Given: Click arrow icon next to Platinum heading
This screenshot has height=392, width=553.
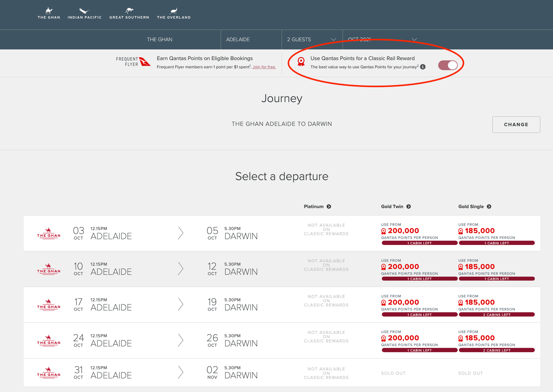Looking at the screenshot, I should tap(329, 207).
